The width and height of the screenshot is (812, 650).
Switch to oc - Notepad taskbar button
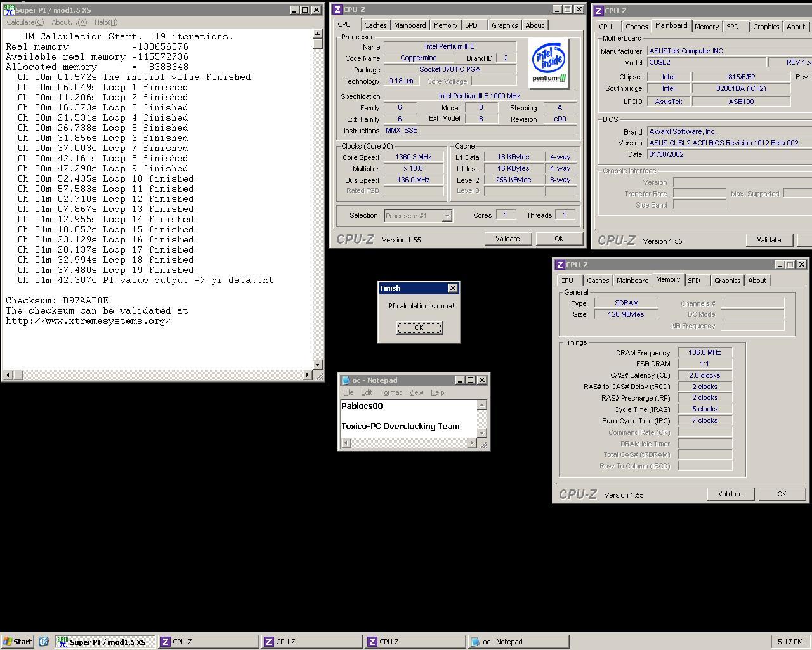coord(518,642)
